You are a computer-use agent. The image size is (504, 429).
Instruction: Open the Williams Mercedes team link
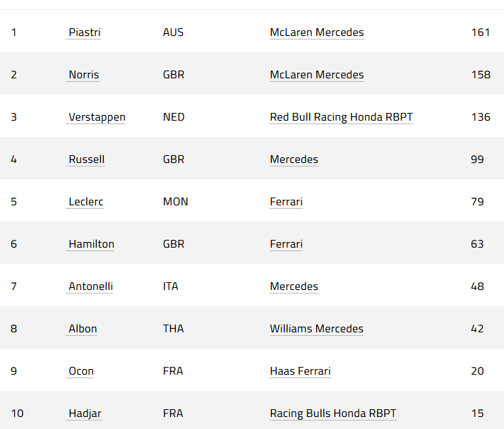(x=316, y=329)
